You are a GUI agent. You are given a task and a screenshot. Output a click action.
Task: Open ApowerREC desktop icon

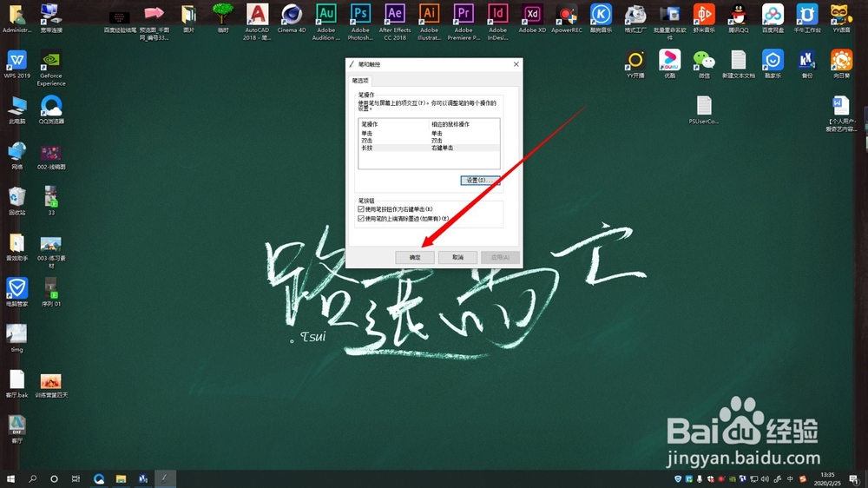tap(566, 18)
